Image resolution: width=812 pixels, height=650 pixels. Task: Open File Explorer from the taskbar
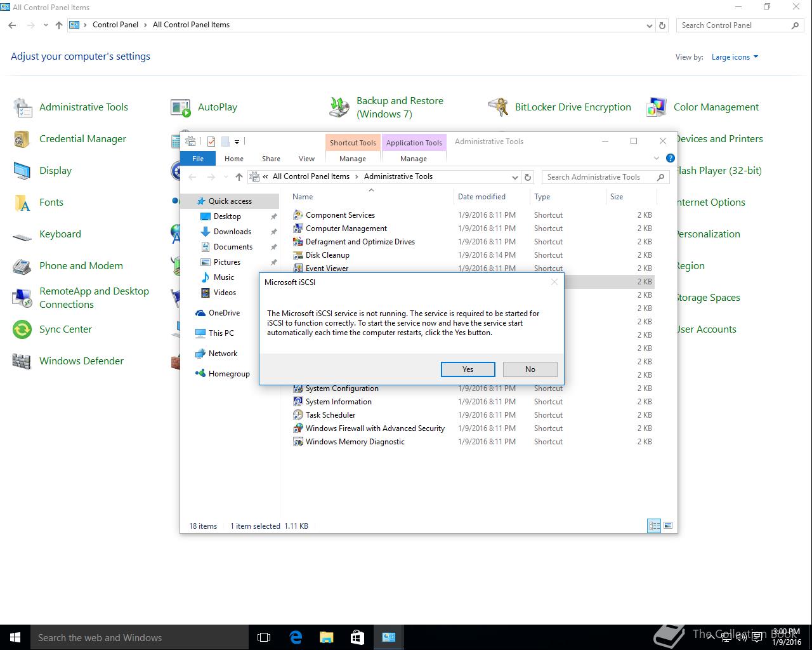click(326, 637)
